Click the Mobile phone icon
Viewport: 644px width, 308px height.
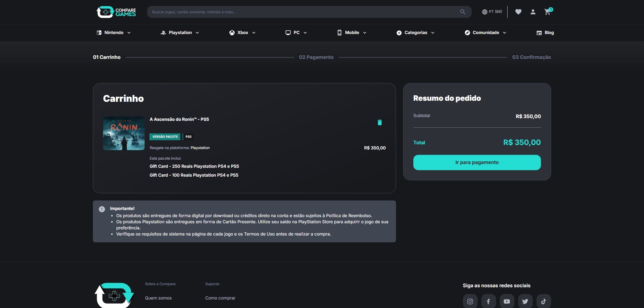(x=339, y=33)
